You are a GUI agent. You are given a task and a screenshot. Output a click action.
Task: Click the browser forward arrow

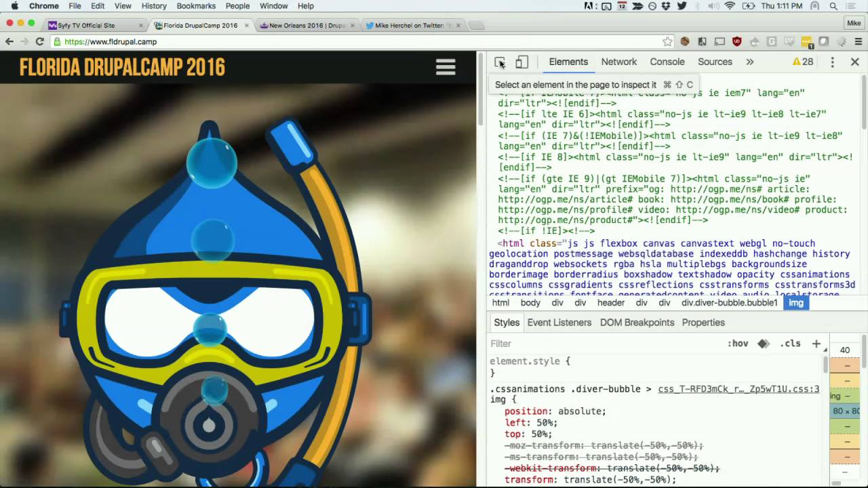click(24, 41)
